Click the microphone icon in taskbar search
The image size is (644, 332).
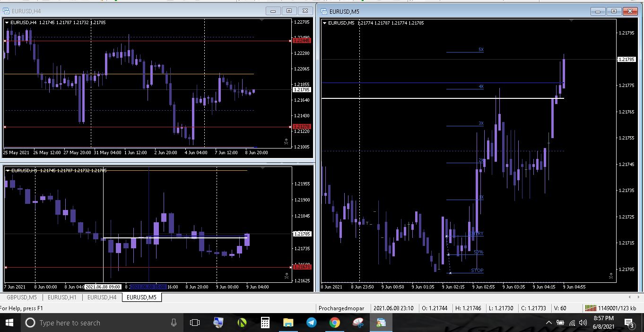tap(174, 323)
